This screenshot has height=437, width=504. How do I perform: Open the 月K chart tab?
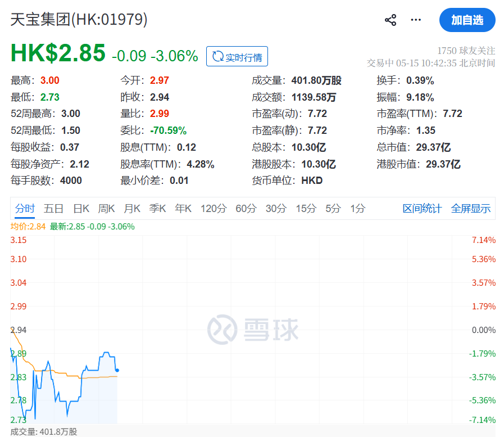click(x=132, y=209)
